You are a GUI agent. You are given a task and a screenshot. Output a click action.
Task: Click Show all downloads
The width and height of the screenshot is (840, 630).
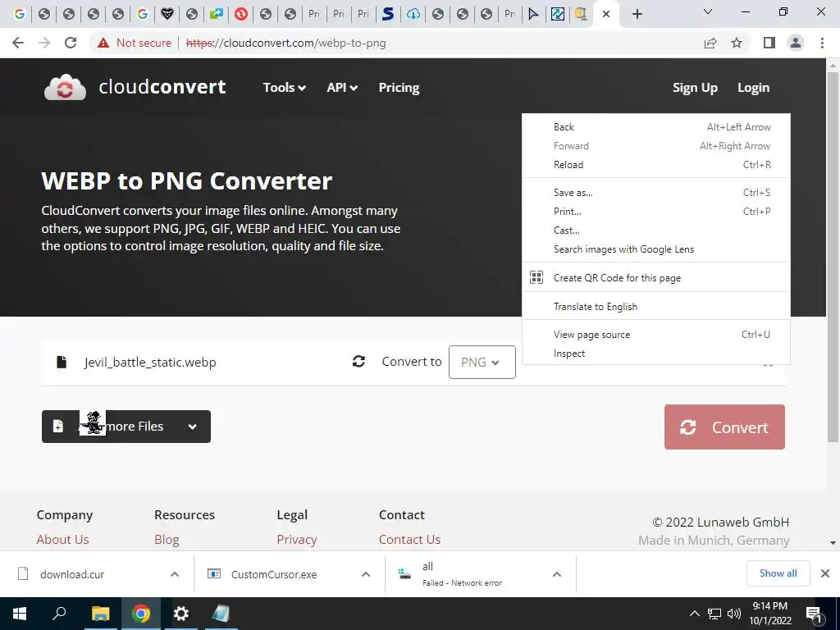tap(778, 573)
